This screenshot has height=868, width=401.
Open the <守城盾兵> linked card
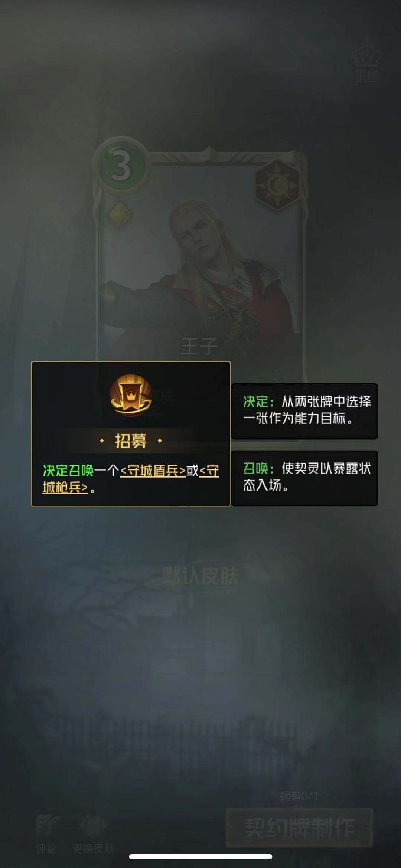click(x=153, y=471)
